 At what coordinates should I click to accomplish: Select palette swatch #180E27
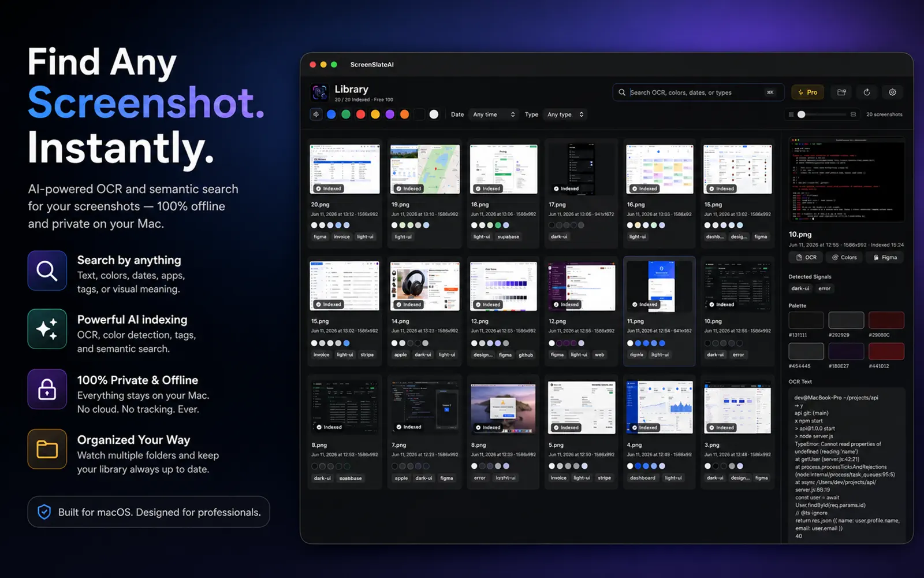click(x=846, y=351)
